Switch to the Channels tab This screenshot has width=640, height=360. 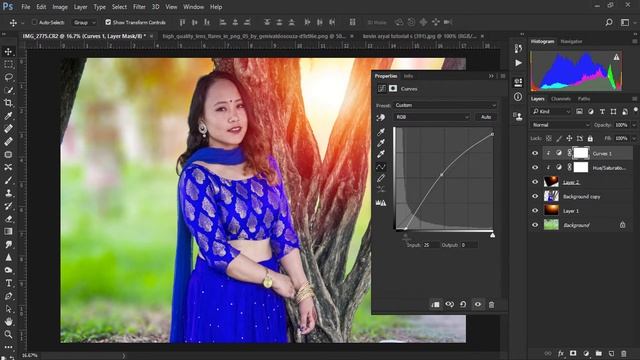coord(560,99)
